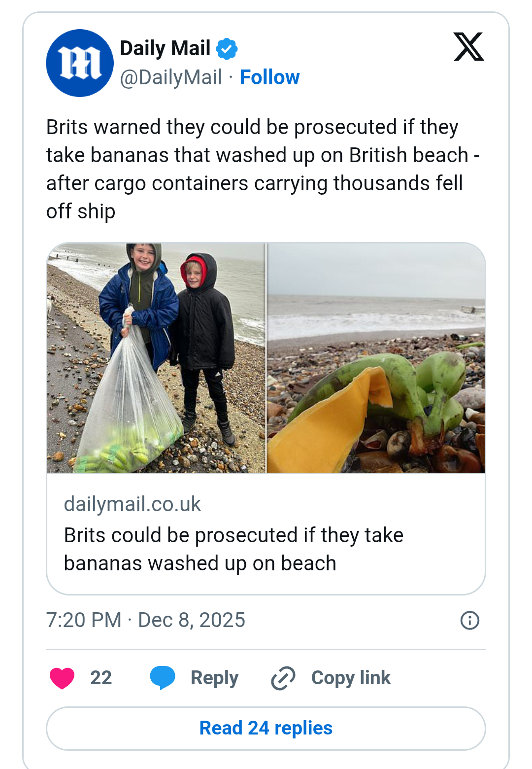Click the @DailyMail handle

pos(171,77)
